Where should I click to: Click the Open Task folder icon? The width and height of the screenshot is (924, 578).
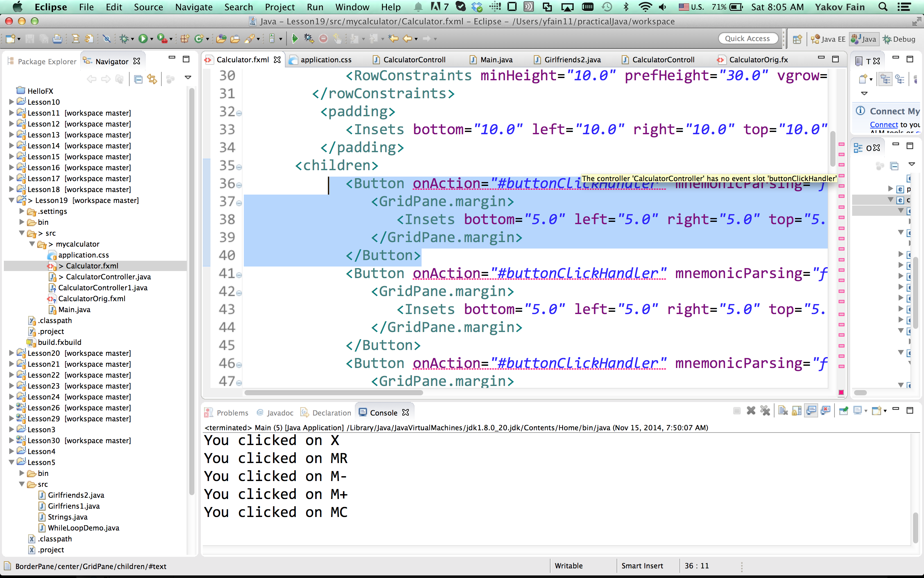pos(235,39)
